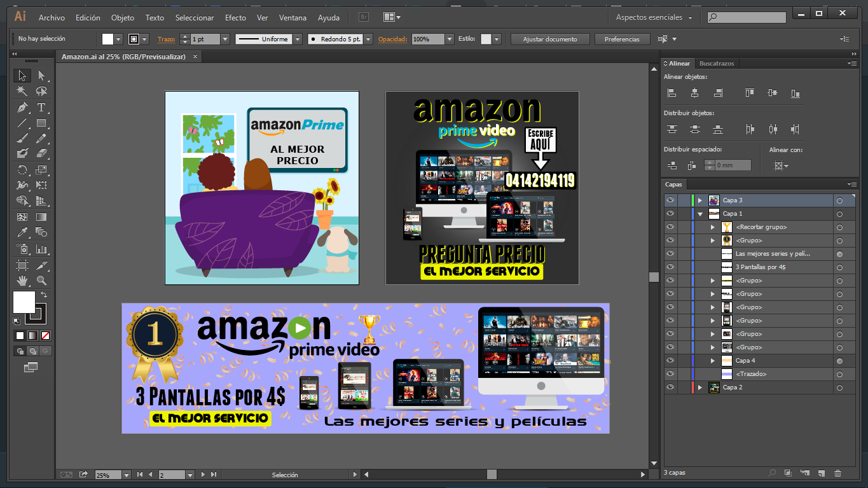Viewport: 868px width, 488px height.
Task: Click vertical align bottom icon
Action: 796,93
